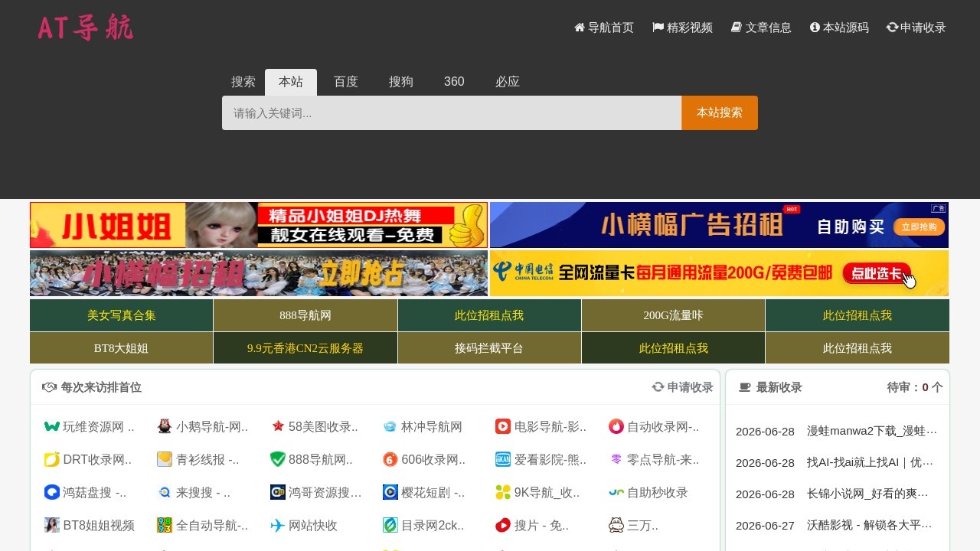Click the 最新收录 coffee cup icon
Viewport: 980px width, 551px height.
click(x=744, y=387)
